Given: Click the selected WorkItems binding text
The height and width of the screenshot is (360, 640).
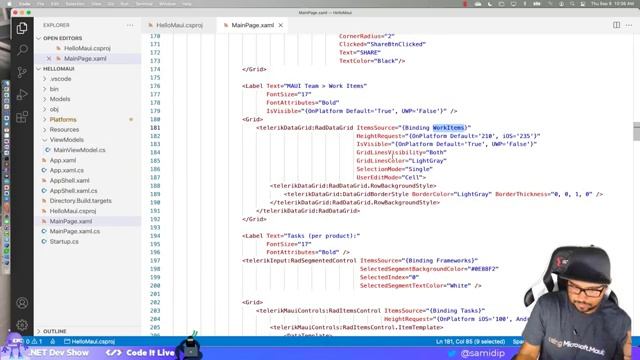Looking at the screenshot, I should coord(449,128).
